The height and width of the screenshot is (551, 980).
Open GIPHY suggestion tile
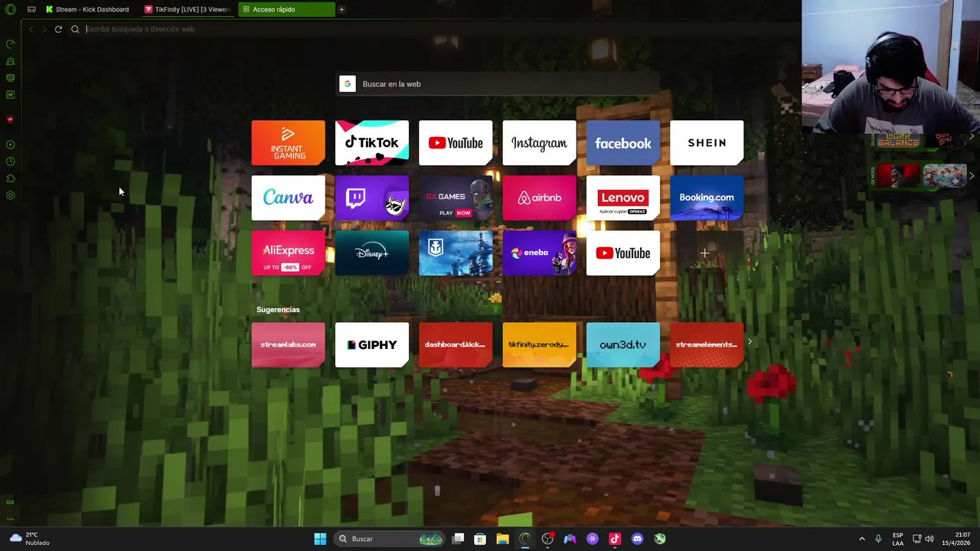click(x=372, y=345)
